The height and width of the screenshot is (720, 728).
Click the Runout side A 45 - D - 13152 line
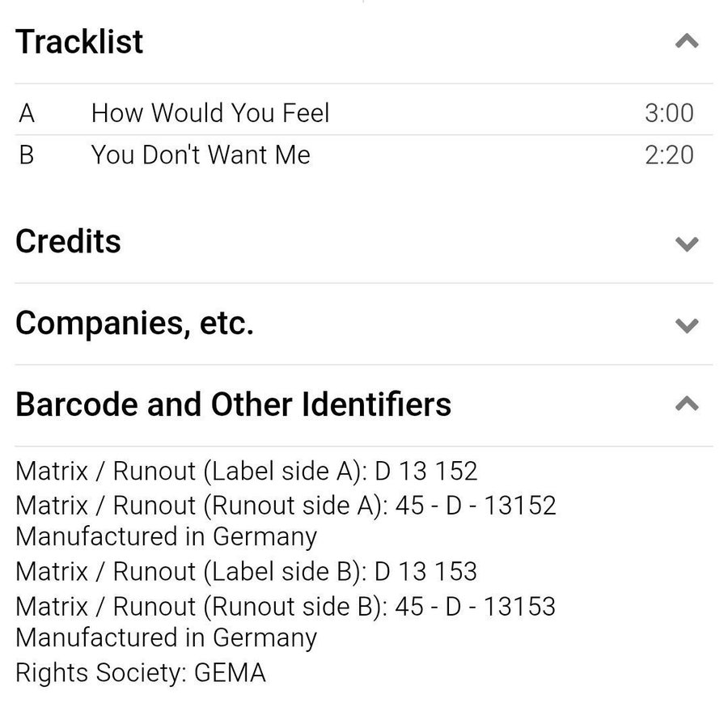coord(286,505)
